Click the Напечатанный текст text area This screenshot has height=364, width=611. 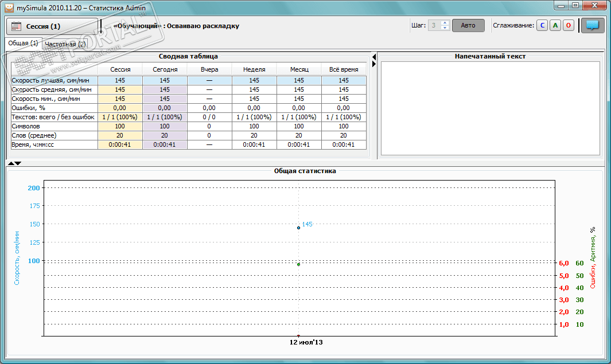point(490,108)
